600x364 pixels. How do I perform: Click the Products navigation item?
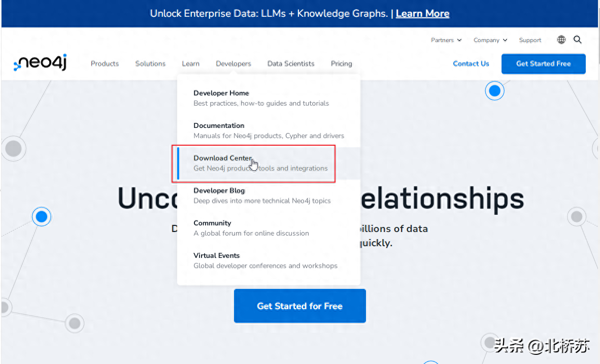point(105,63)
